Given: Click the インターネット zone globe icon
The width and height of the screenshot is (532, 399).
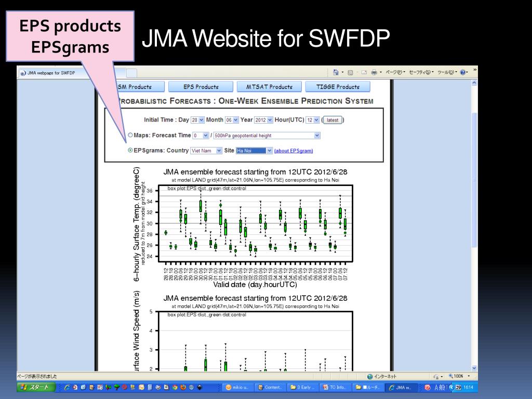Looking at the screenshot, I should [370, 376].
